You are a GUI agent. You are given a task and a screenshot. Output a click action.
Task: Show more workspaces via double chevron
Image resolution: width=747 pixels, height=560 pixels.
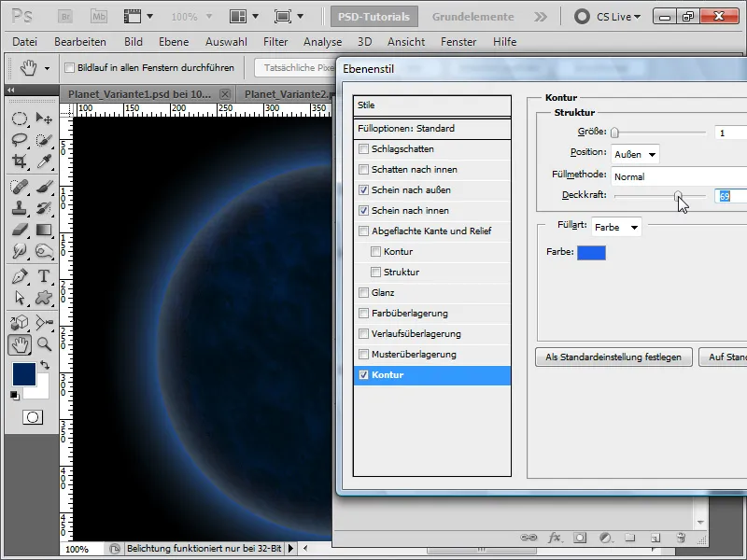541,17
